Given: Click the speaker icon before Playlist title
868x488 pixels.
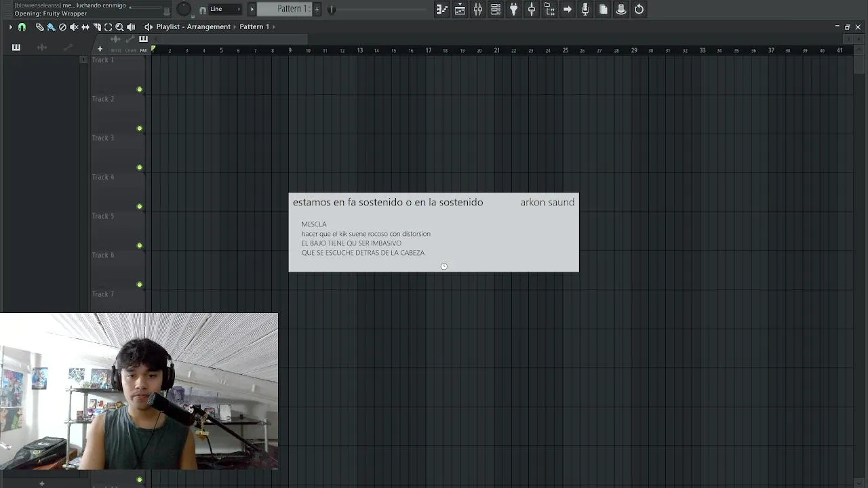Looking at the screenshot, I should pos(149,27).
